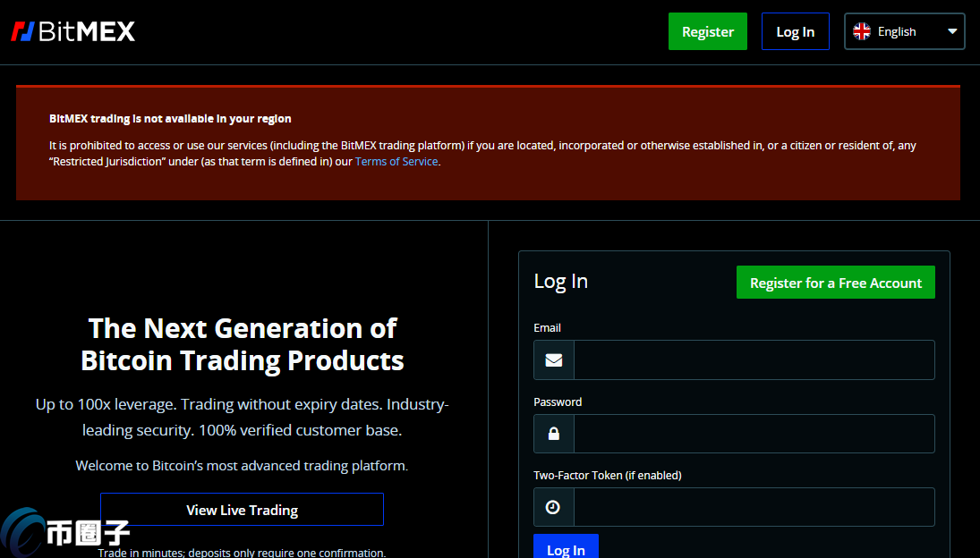Viewport: 980px width, 558px height.
Task: Open the English language selector
Action: [904, 31]
